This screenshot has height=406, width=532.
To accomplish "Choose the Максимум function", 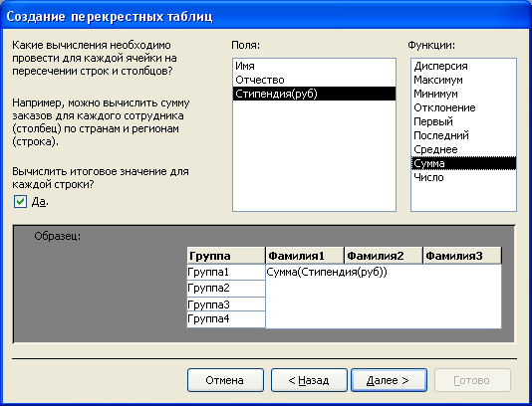I will (x=463, y=80).
